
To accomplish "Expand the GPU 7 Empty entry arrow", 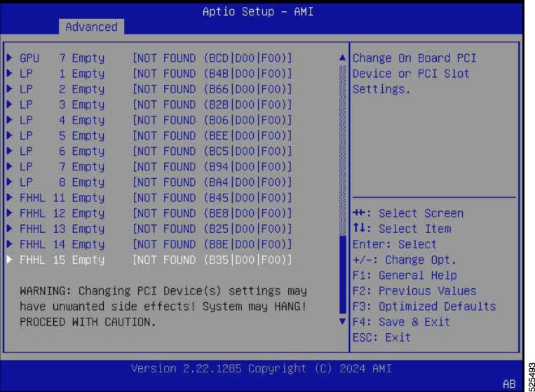I will click(10, 58).
